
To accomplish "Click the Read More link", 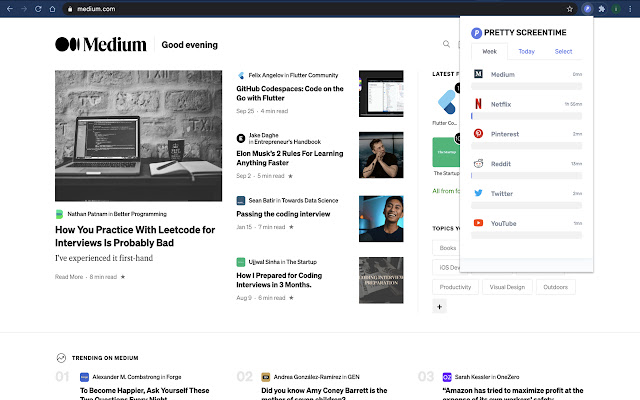I will pyautogui.click(x=69, y=277).
